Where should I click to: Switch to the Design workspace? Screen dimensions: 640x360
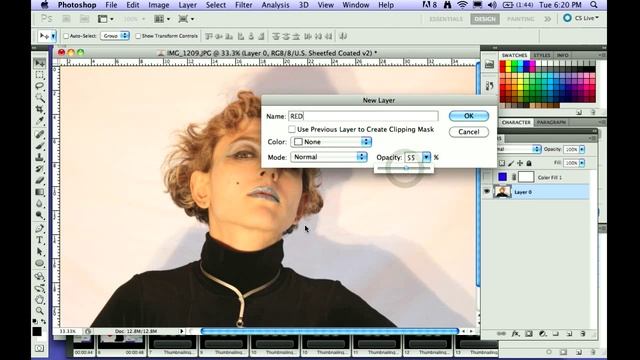coord(485,19)
